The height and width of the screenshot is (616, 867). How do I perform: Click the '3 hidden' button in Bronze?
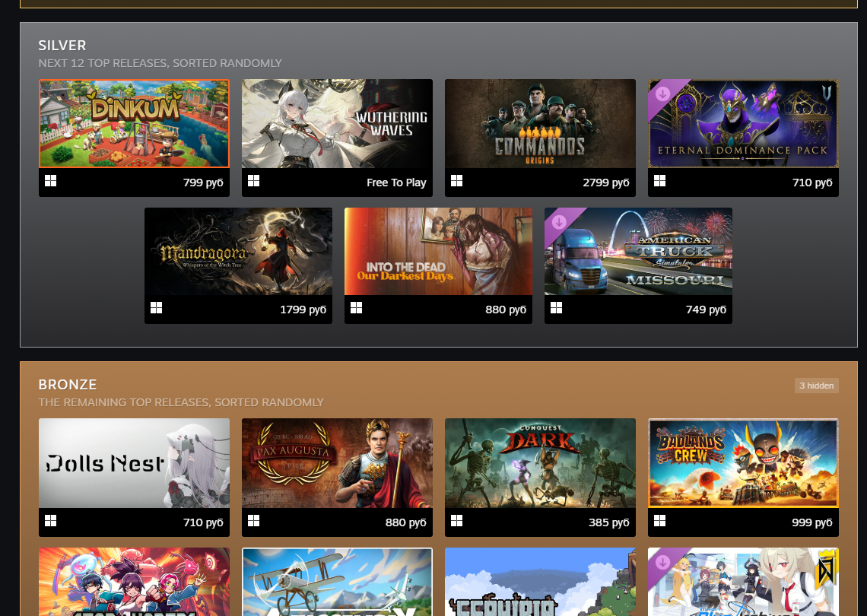(x=816, y=386)
